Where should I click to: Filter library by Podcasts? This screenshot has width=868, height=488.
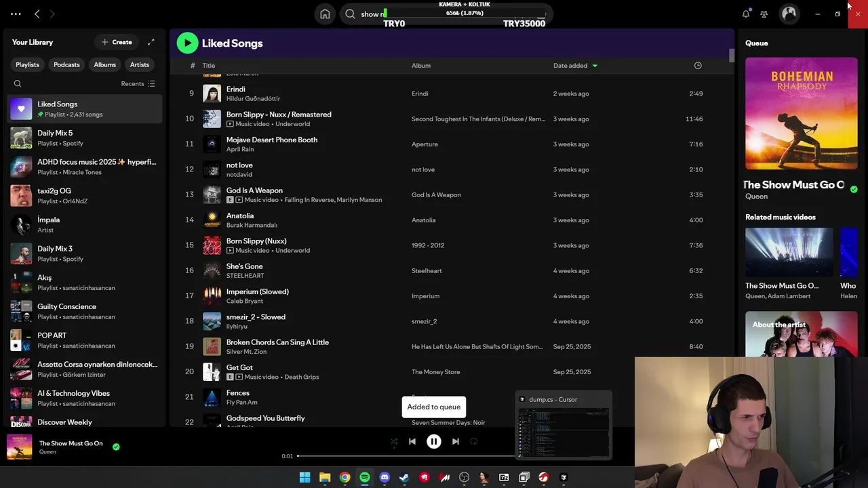pos(66,64)
